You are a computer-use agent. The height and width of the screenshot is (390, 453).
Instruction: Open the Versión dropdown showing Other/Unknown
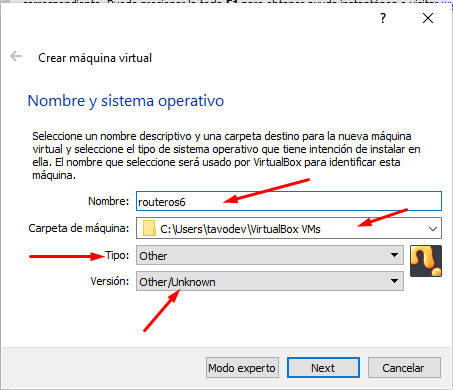270,281
